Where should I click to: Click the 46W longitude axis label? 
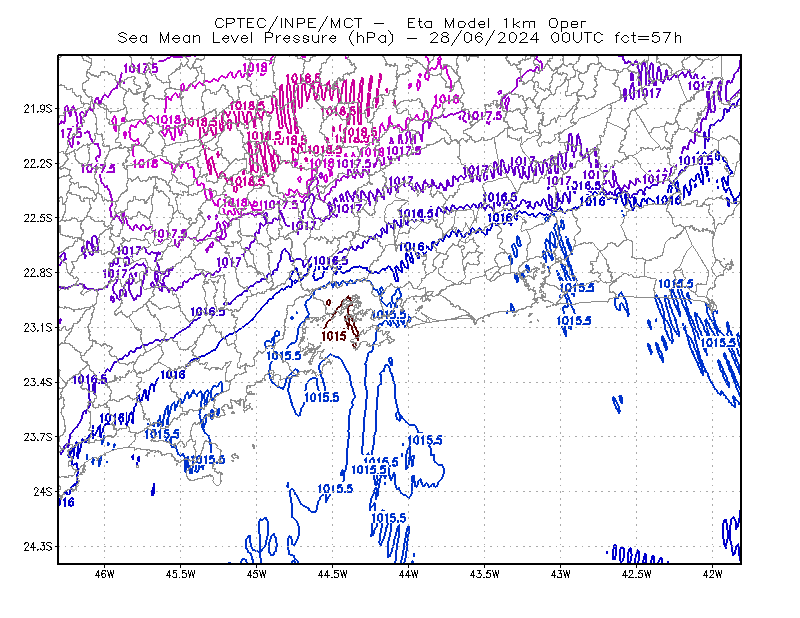click(x=105, y=574)
